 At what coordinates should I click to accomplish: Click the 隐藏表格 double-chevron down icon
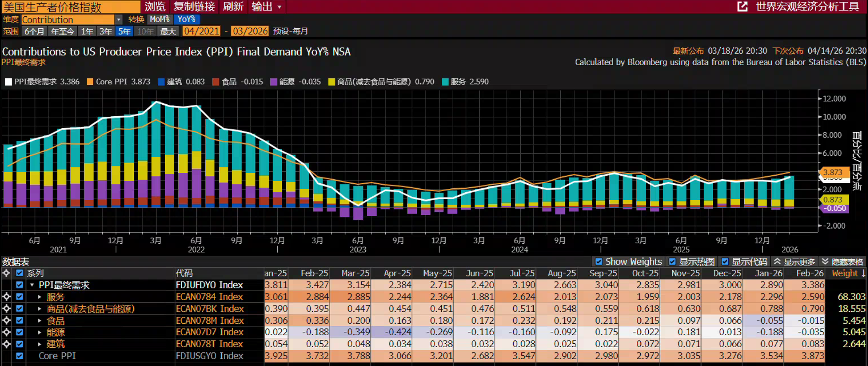[825, 262]
